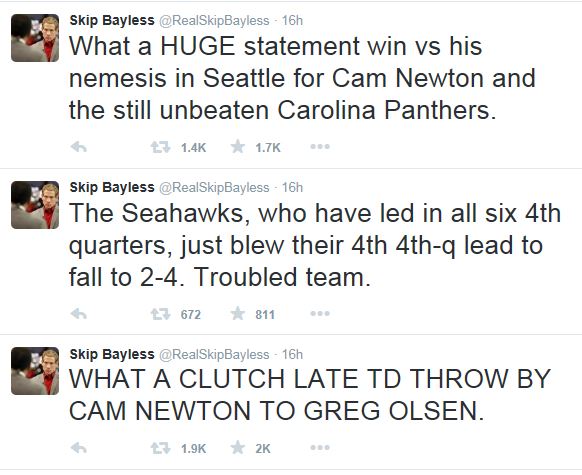Viewport: 582px width, 475px height.
Task: Retweet the Seahawks 4th quarter tweet
Action: (x=160, y=314)
